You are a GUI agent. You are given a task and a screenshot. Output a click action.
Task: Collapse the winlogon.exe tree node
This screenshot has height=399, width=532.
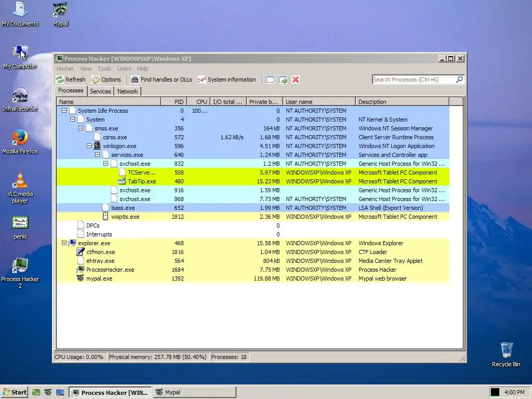pos(89,146)
